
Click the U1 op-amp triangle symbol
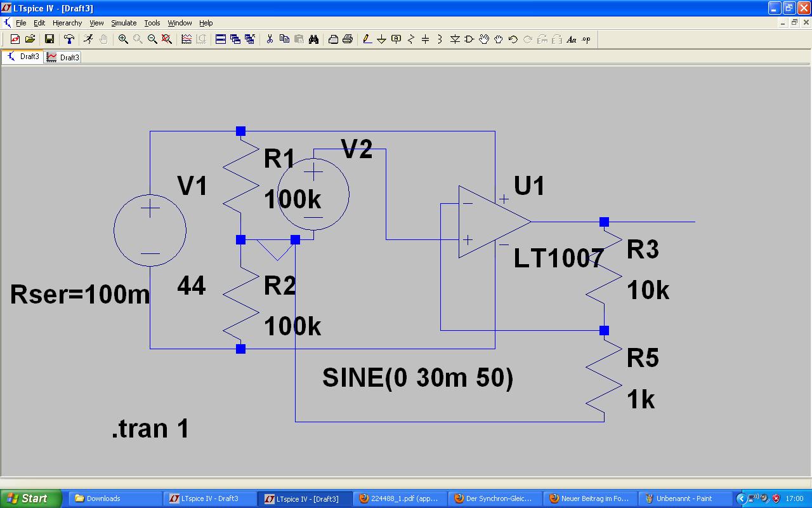(494, 222)
